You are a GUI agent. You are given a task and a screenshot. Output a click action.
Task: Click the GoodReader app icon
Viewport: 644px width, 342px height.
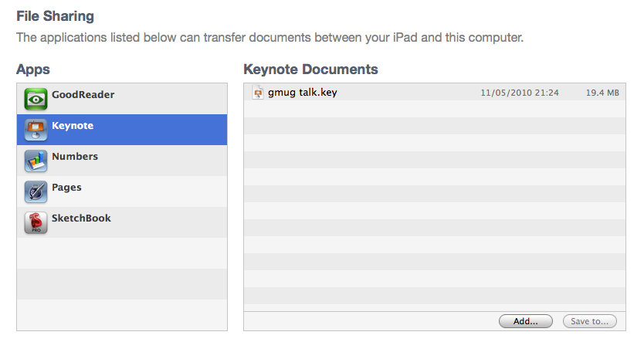coord(36,100)
